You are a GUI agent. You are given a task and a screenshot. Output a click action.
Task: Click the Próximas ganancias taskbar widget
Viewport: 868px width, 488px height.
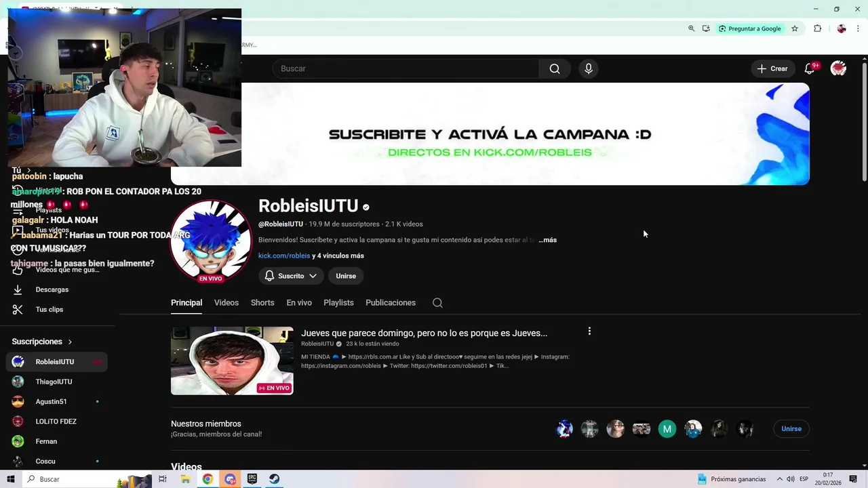[732, 479]
